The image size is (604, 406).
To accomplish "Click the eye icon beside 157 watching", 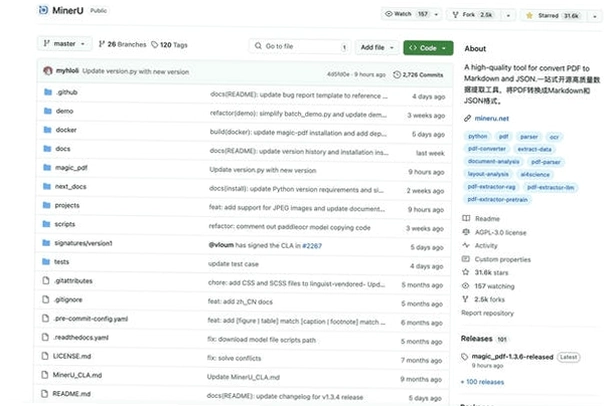I will (x=465, y=286).
